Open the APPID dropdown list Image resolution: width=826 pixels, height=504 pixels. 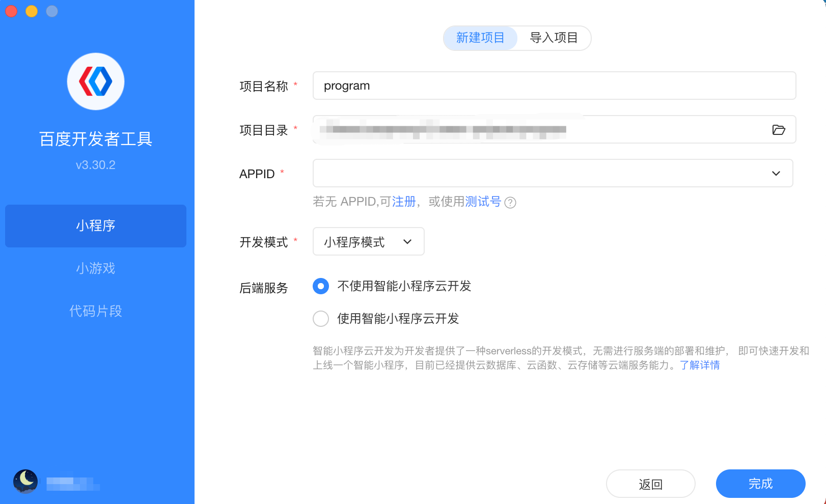pyautogui.click(x=776, y=173)
